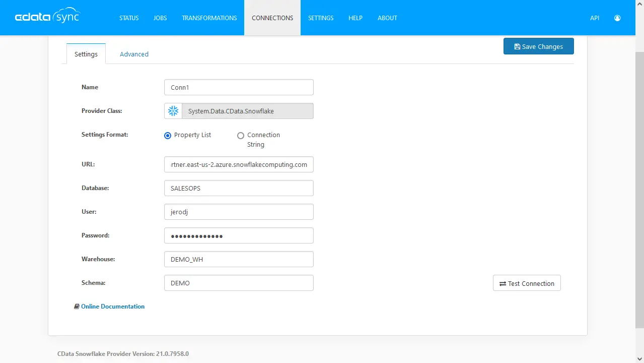Open the TRANSFORMATIONS menu item

pos(209,18)
